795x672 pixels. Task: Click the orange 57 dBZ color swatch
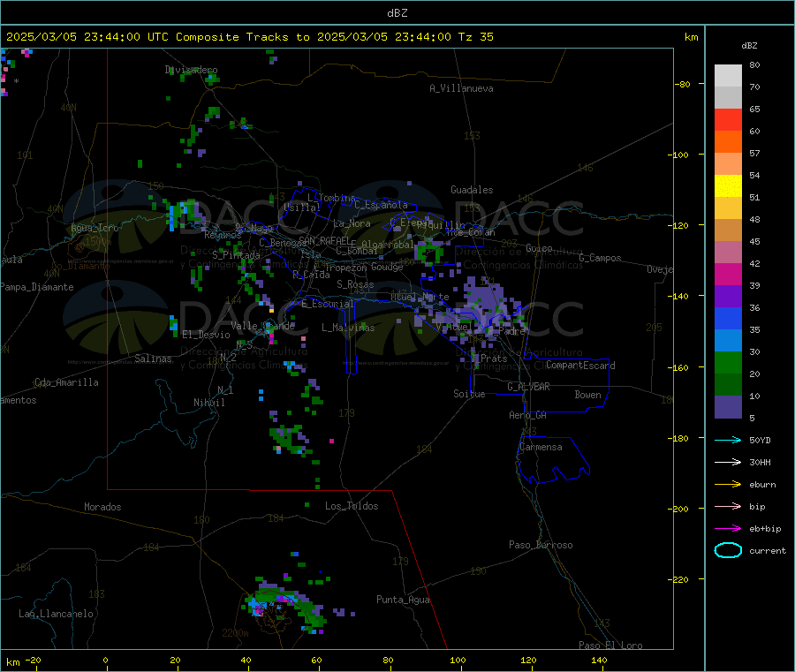(x=728, y=142)
